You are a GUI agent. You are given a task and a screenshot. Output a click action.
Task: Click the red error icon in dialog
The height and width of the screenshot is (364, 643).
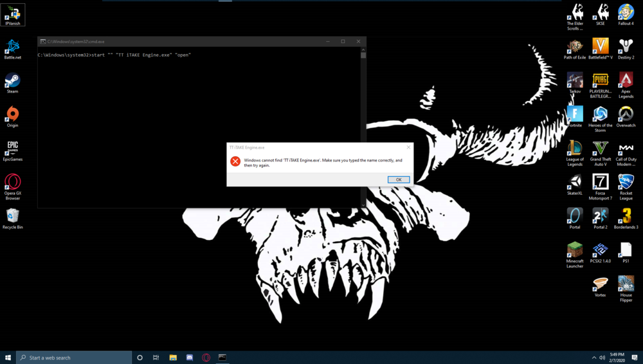[235, 161]
